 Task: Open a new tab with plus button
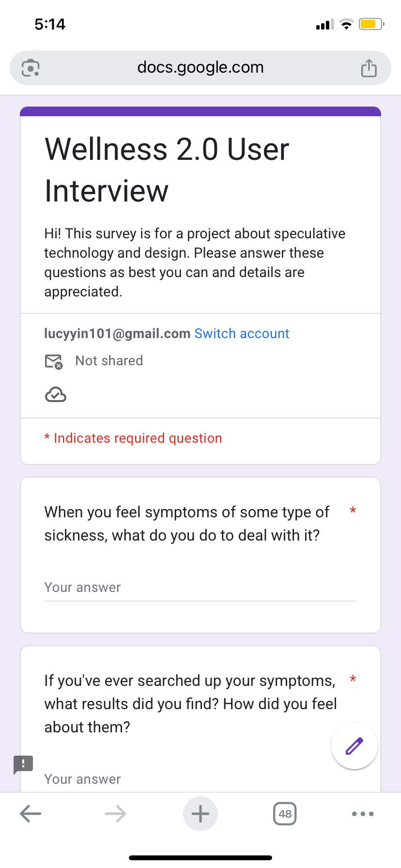coord(200,814)
